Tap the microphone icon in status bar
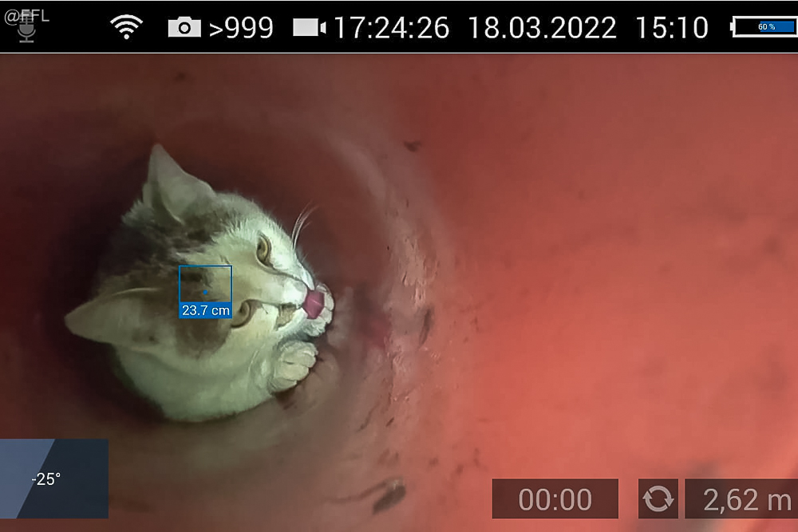 pyautogui.click(x=27, y=29)
